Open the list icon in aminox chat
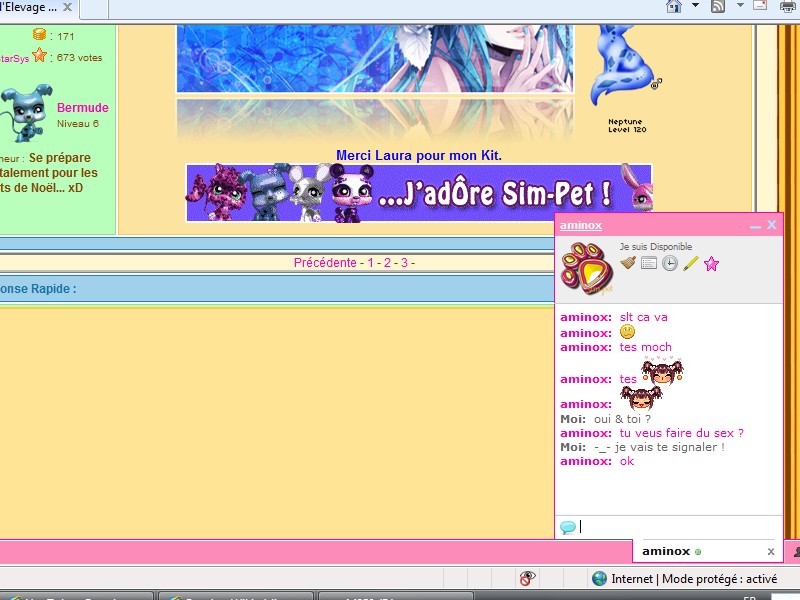Viewport: 800px width, 600px height. (648, 263)
